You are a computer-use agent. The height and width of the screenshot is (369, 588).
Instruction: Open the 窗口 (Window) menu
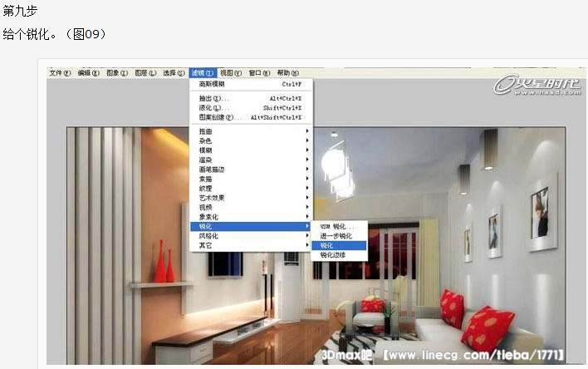tap(259, 73)
